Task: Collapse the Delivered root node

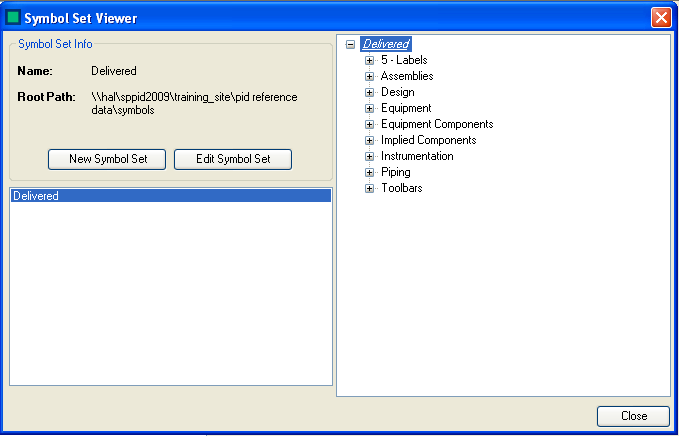Action: (x=350, y=44)
